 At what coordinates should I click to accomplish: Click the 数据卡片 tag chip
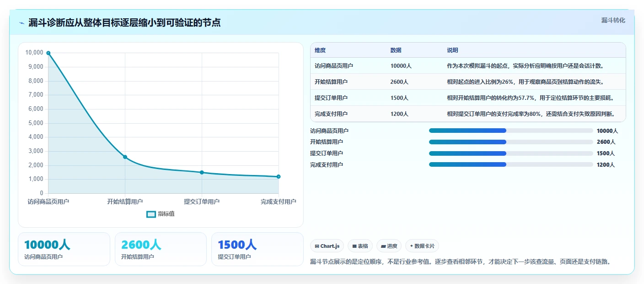422,246
